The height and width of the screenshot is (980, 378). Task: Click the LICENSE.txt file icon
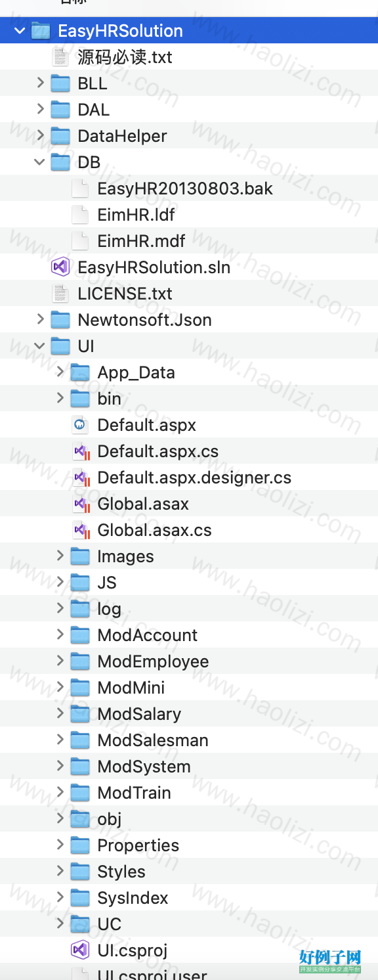[x=60, y=294]
